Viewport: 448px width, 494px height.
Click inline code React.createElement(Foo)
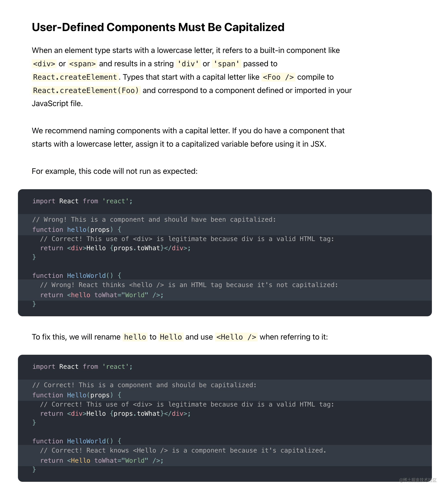(86, 90)
